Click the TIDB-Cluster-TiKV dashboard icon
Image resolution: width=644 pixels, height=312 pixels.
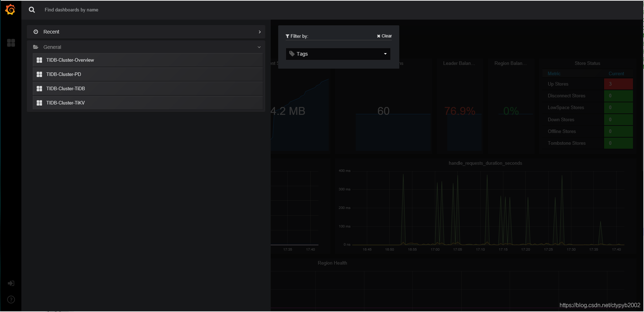(x=39, y=103)
